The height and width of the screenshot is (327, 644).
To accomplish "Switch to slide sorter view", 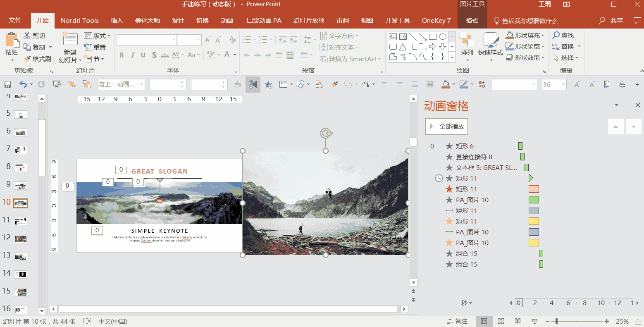I will (x=501, y=321).
